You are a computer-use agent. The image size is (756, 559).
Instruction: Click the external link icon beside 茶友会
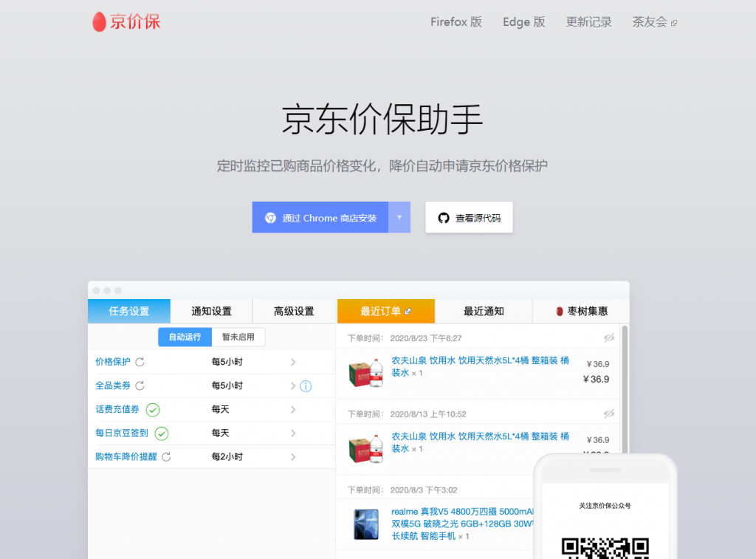674,23
